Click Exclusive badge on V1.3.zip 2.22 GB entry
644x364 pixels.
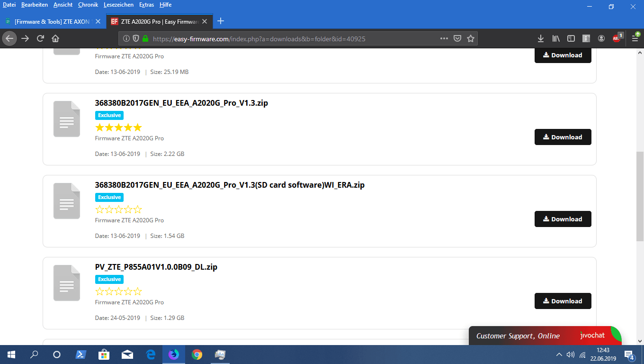coord(109,115)
